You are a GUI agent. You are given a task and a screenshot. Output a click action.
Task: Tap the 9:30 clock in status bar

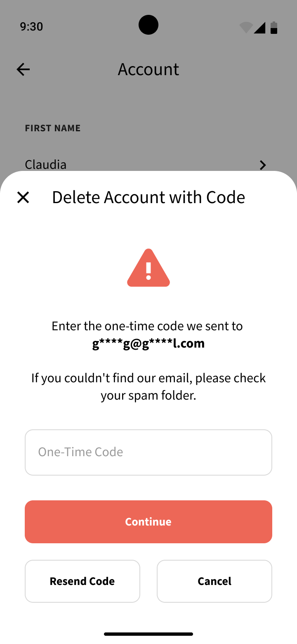[31, 26]
